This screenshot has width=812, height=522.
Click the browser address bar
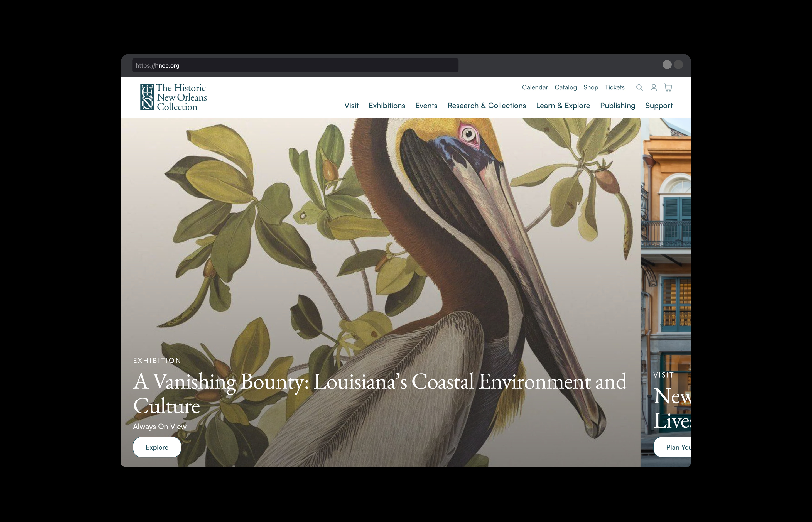click(x=295, y=65)
